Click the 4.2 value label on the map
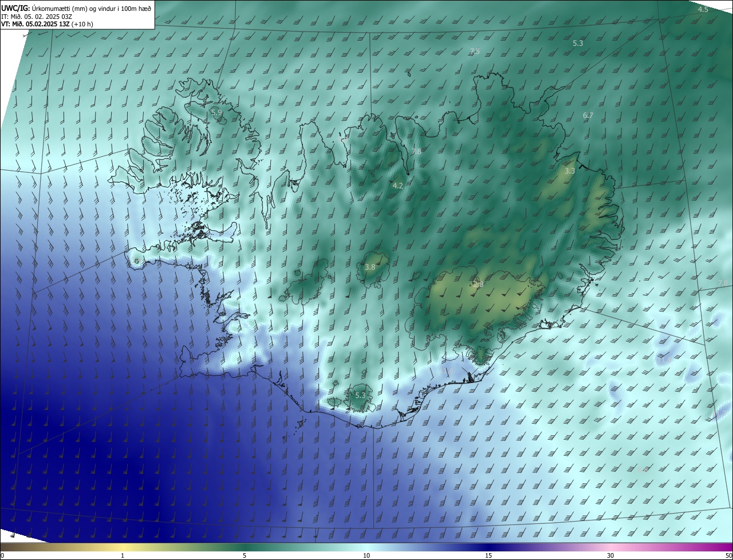The width and height of the screenshot is (733, 560). [x=398, y=186]
